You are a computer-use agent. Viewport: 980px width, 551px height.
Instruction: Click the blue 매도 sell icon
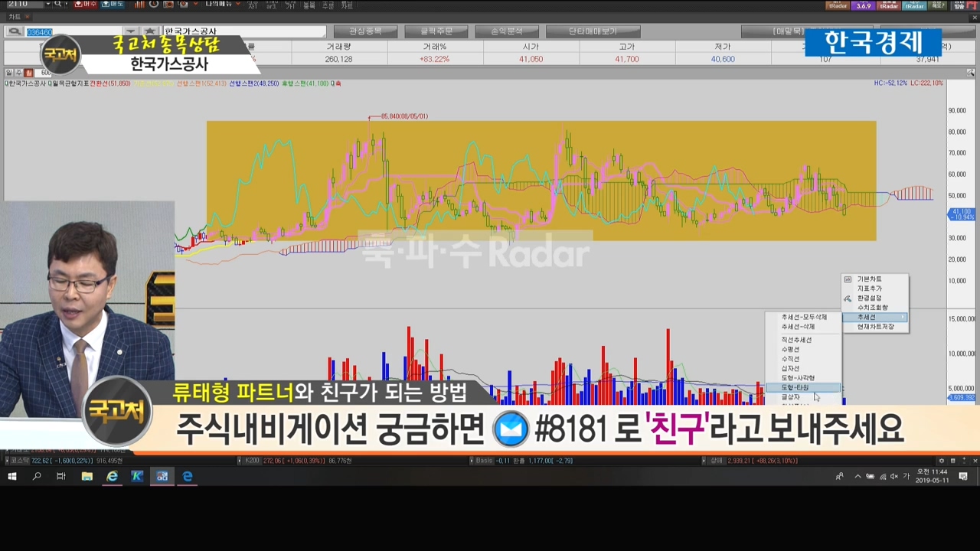(x=112, y=5)
